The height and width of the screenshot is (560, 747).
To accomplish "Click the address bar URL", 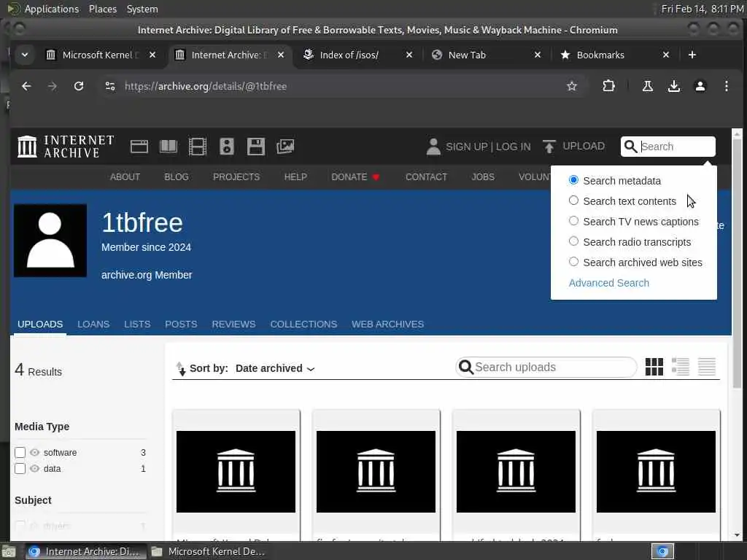I will click(x=205, y=86).
